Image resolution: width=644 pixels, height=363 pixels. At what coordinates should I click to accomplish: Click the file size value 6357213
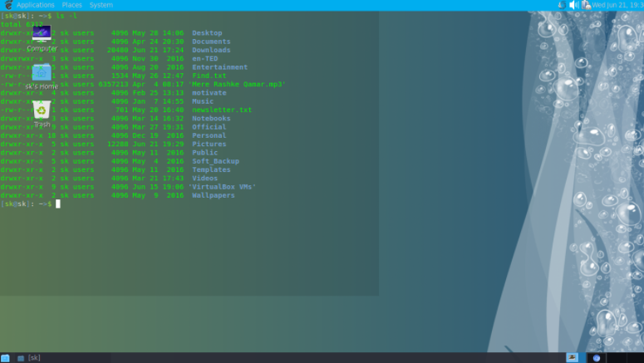113,84
